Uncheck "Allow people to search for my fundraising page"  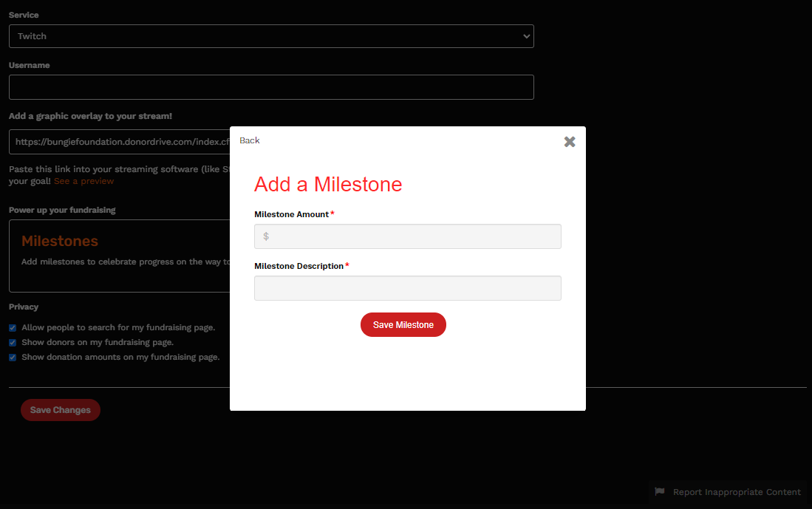(x=12, y=328)
